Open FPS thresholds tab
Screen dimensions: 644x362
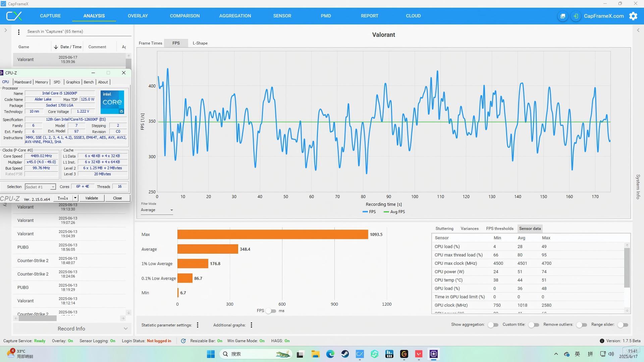(500, 229)
